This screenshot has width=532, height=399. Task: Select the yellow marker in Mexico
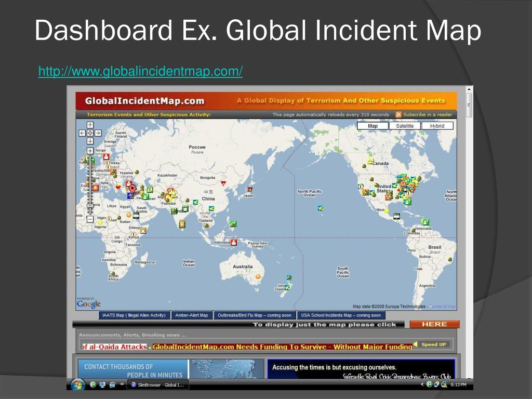click(386, 211)
